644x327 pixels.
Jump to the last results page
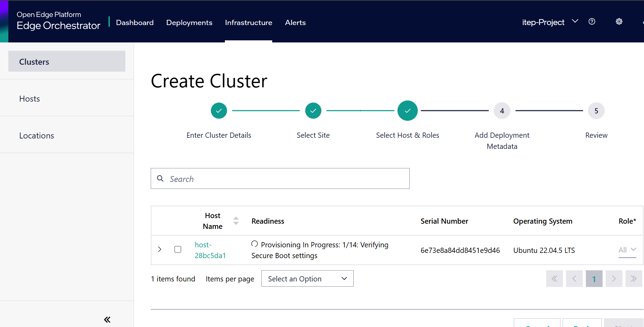tap(634, 279)
